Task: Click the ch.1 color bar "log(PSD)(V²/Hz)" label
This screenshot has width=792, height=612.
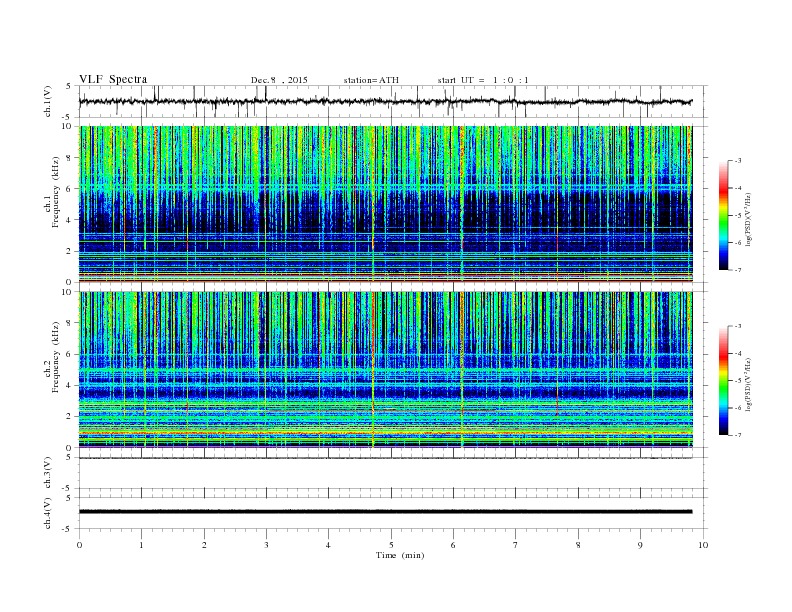Action: tap(748, 218)
